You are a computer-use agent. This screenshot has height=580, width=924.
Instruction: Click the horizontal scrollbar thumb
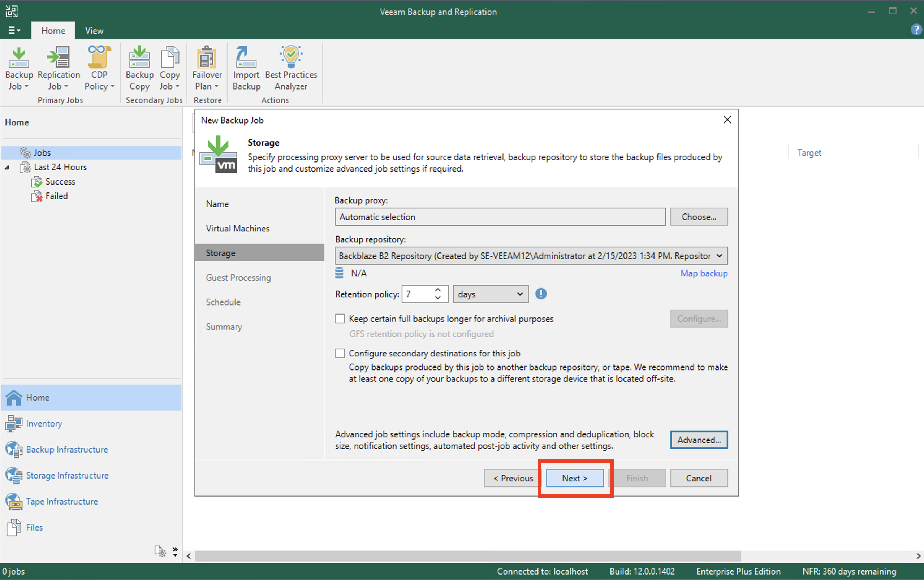[x=467, y=556]
